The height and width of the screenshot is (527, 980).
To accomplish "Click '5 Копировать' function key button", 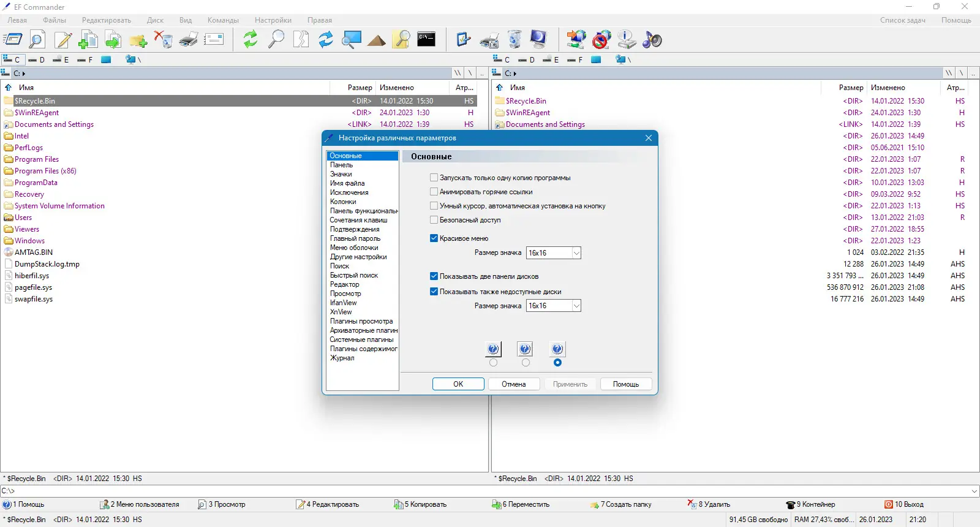I will (421, 504).
